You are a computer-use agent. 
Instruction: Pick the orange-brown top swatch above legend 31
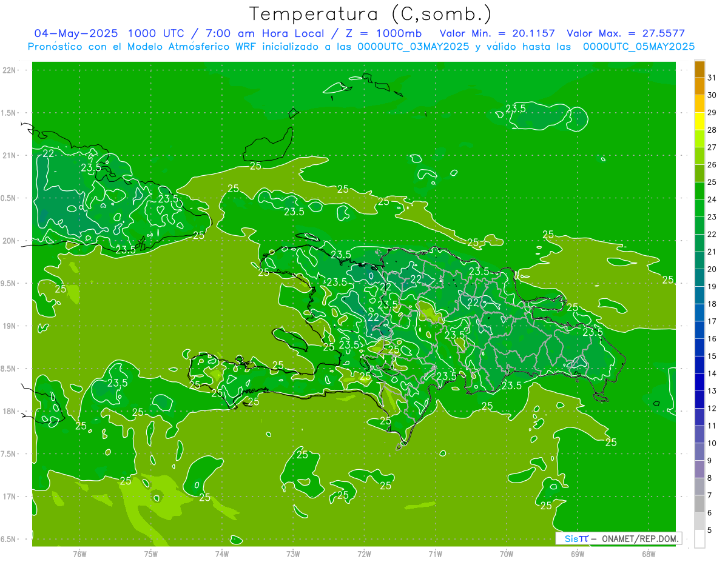(699, 69)
